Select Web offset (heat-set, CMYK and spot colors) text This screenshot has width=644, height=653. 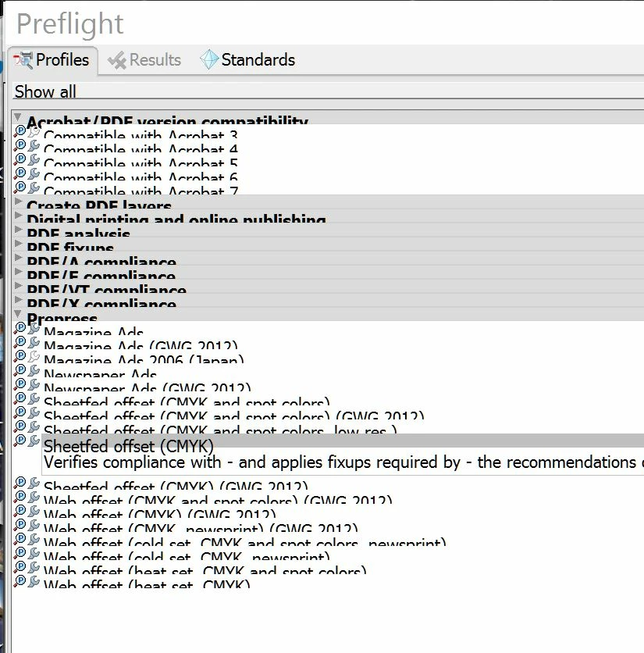point(205,571)
